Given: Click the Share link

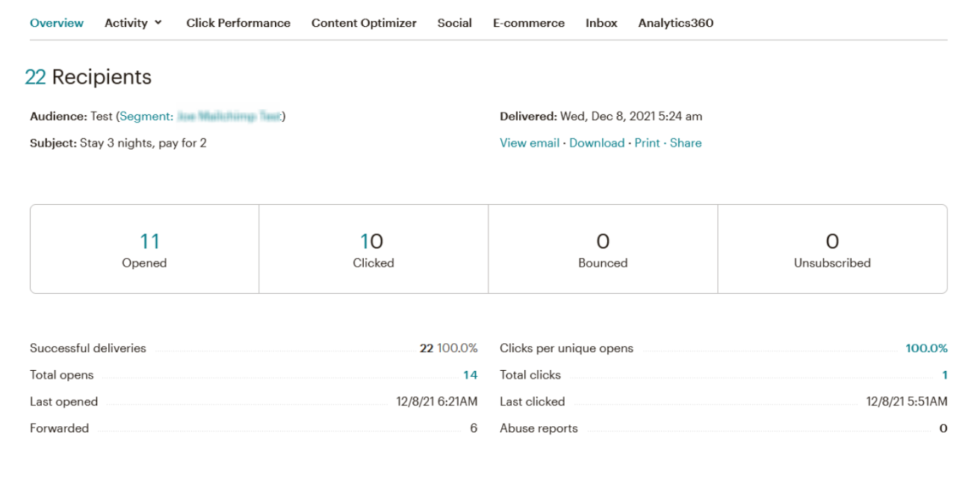Looking at the screenshot, I should (686, 143).
